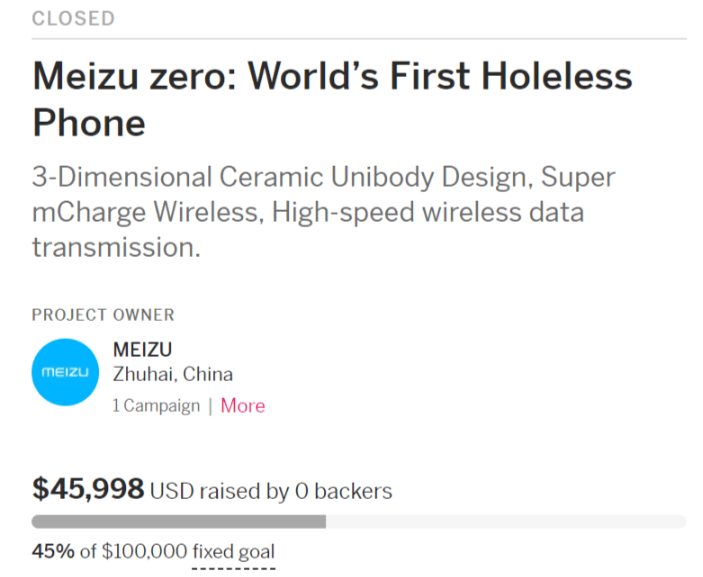Click the CLOSED campaign status label
Screen dimensions: 703x577
73,18
